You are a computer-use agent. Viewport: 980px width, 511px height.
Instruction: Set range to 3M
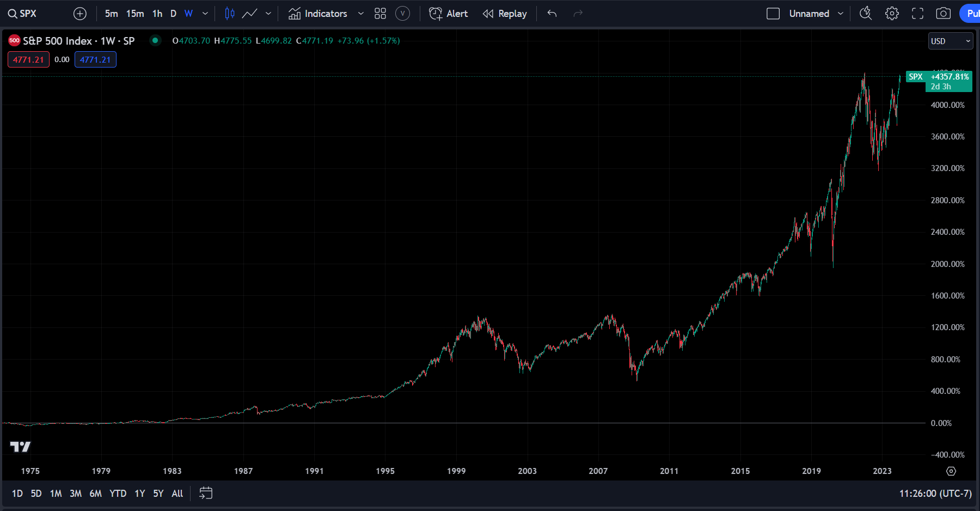(76, 494)
